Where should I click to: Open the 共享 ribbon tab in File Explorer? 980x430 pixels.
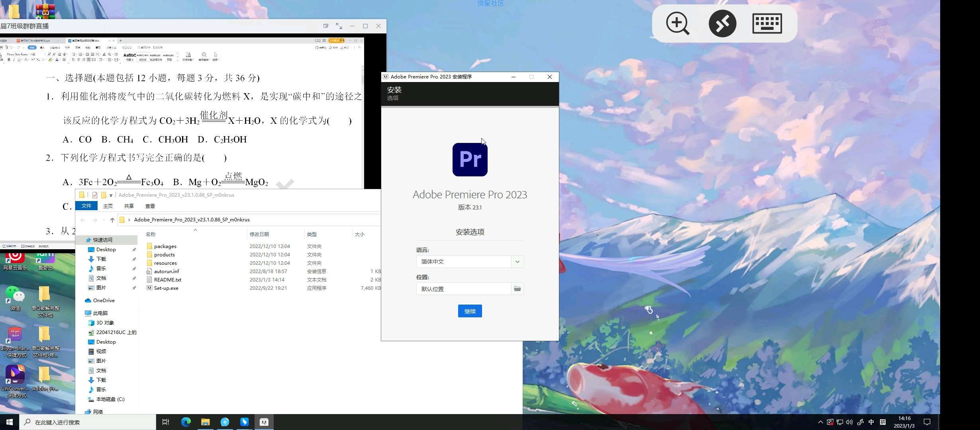129,206
